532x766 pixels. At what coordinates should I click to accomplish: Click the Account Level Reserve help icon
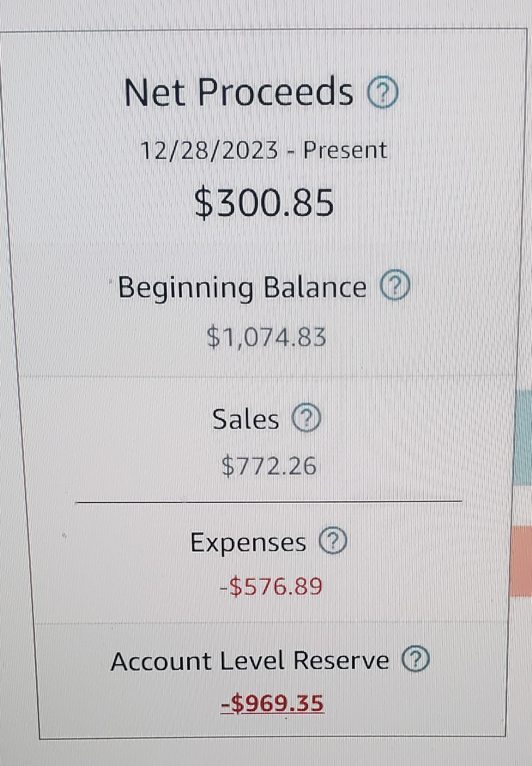click(x=415, y=660)
